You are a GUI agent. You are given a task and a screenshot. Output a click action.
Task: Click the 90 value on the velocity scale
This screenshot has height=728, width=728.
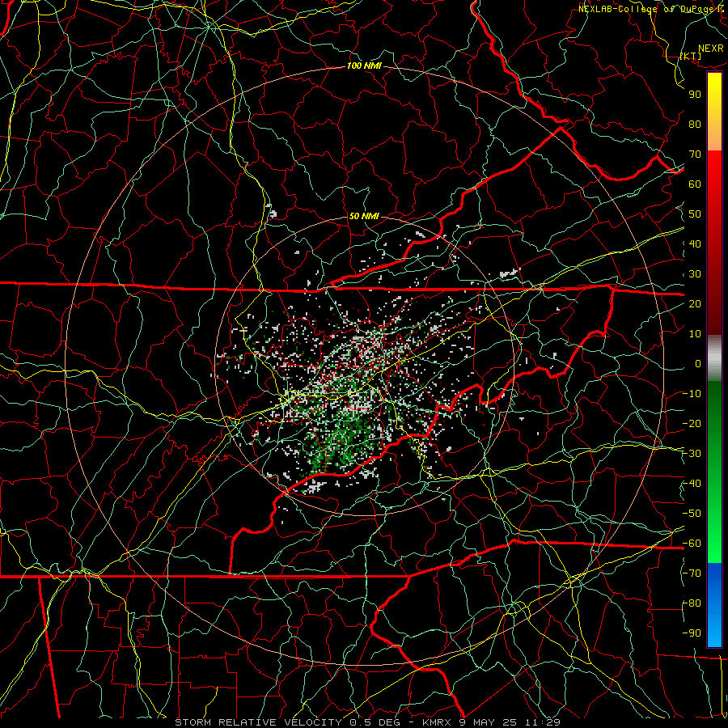695,95
